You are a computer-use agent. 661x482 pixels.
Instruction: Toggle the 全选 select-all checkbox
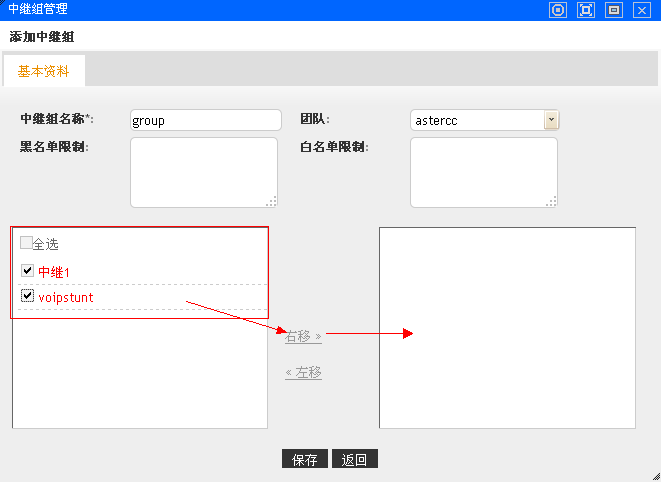[26, 243]
